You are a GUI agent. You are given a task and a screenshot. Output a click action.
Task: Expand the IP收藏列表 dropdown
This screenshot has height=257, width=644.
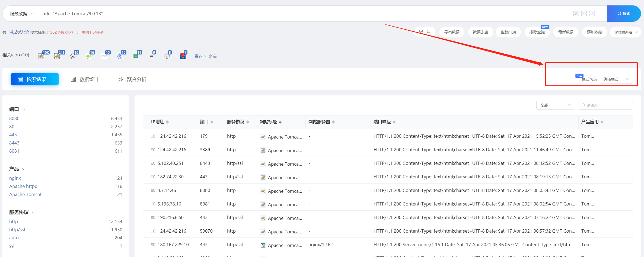click(626, 32)
